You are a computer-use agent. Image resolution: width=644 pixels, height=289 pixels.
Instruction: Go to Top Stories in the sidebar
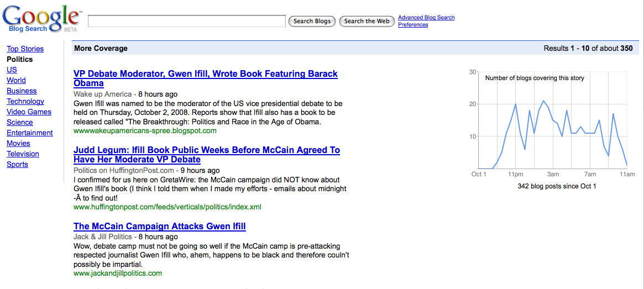(25, 49)
